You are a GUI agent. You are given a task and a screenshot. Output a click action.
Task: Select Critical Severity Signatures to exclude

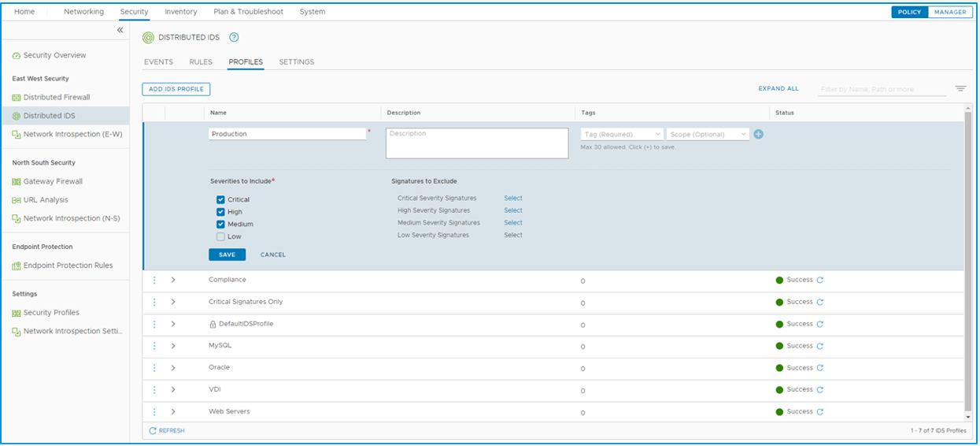click(513, 199)
